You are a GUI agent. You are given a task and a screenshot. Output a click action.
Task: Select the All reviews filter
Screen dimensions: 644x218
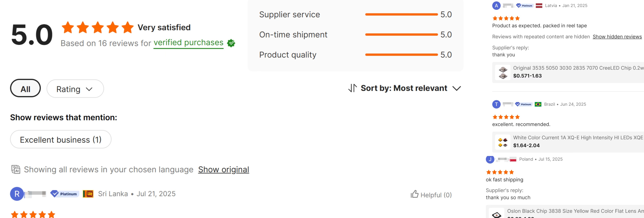[25, 89]
